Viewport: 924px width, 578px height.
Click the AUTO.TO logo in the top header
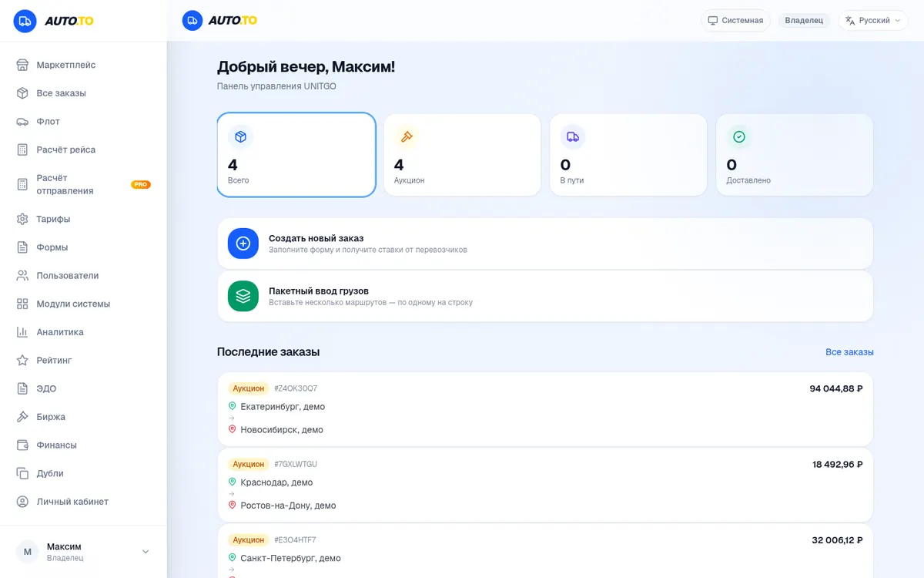219,21
